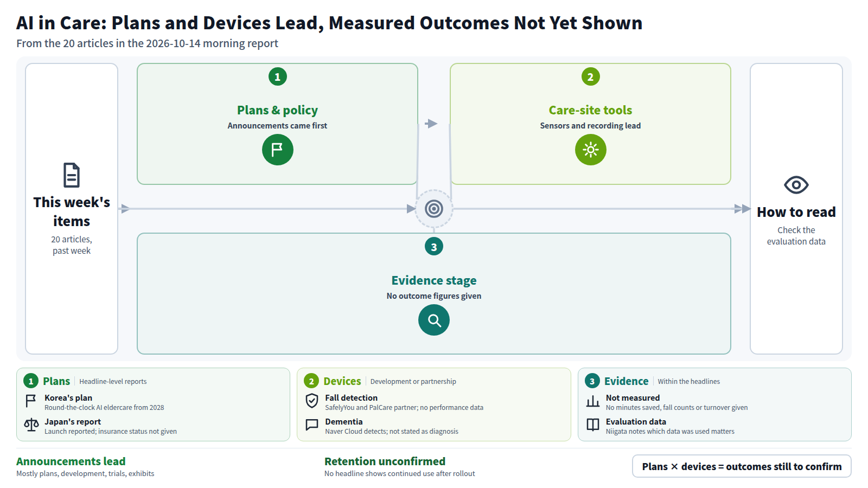Click the Dementia entry title

pyautogui.click(x=344, y=422)
